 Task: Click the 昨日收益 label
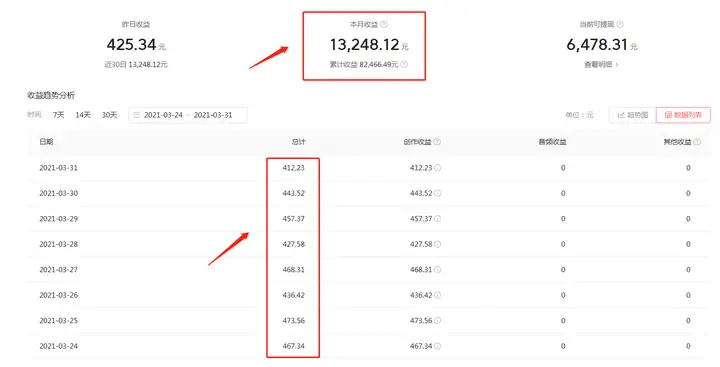[x=136, y=24]
